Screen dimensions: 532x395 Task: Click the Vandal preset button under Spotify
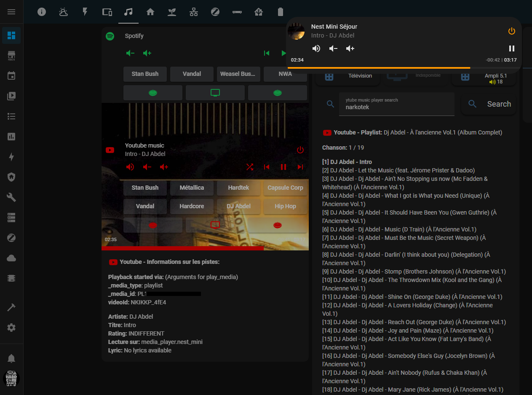point(192,74)
